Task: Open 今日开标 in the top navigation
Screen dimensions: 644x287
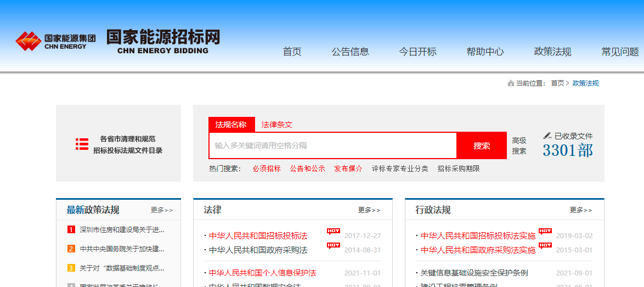Action: (x=417, y=52)
